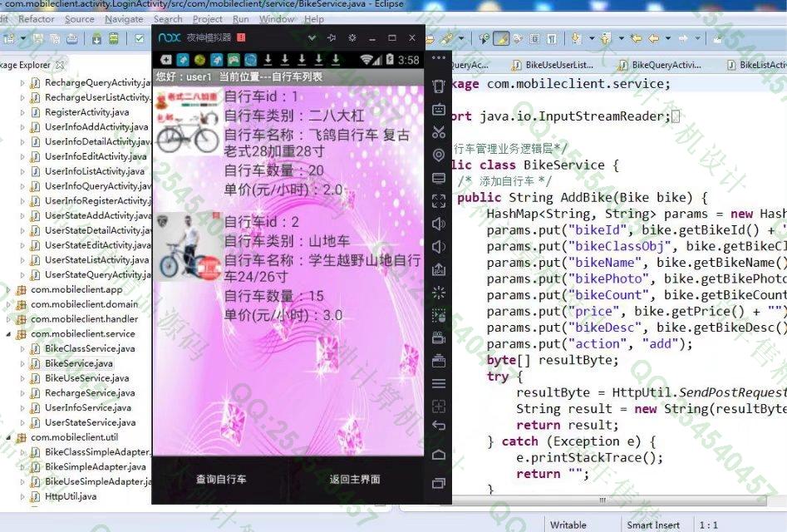This screenshot has height=532, width=787.
Task: Open Nox title bar dropdown chevron
Action: [x=312, y=37]
